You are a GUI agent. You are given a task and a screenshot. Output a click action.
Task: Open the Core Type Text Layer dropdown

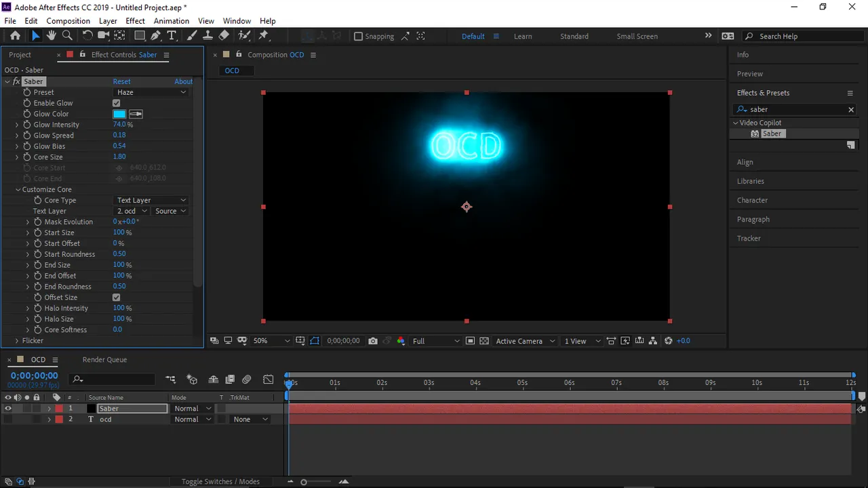151,201
